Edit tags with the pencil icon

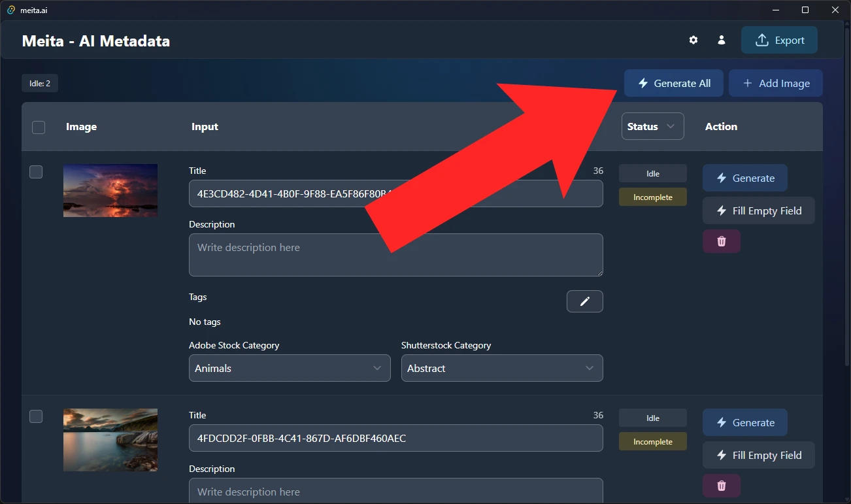pyautogui.click(x=584, y=301)
